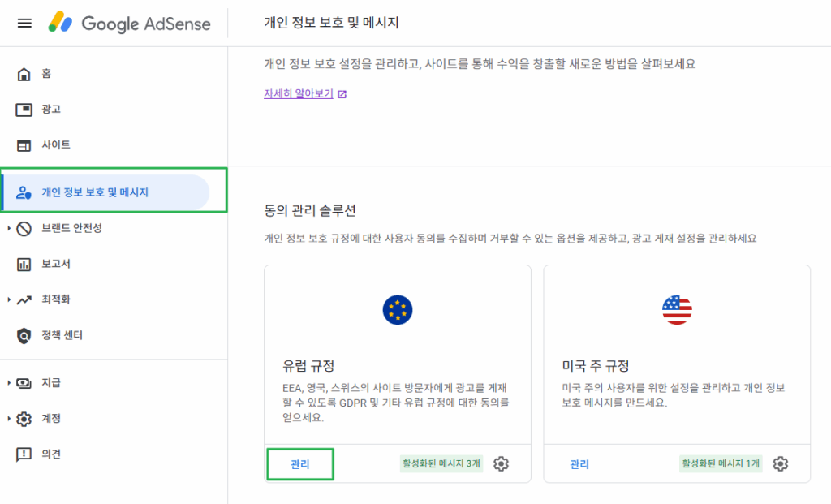Open settings gear on the 미국 주 규정 card
The width and height of the screenshot is (831, 504).
(x=781, y=463)
